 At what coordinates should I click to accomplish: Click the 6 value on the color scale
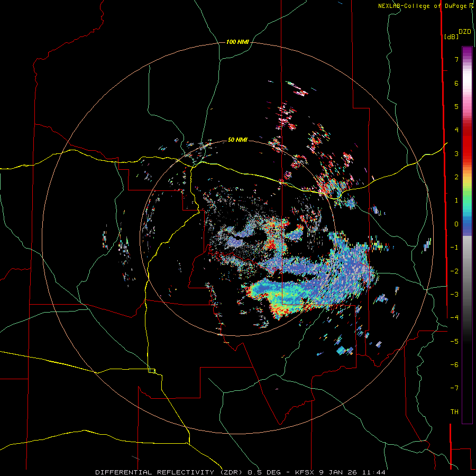pos(456,83)
